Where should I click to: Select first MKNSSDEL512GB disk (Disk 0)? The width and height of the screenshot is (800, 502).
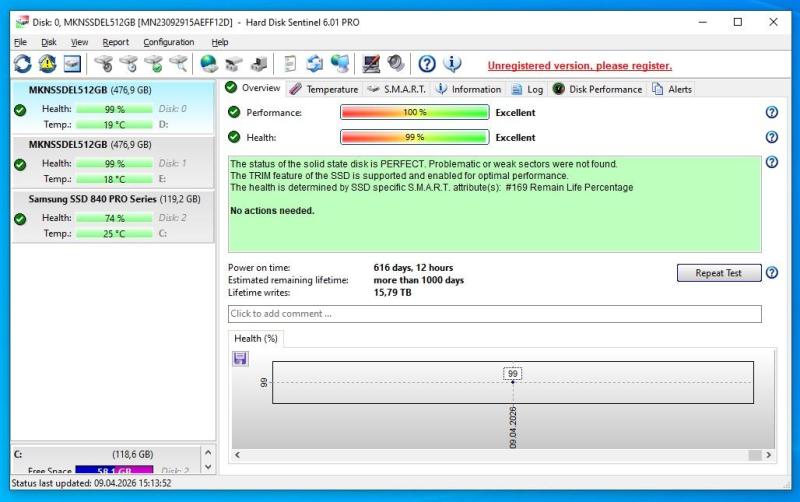pos(113,107)
